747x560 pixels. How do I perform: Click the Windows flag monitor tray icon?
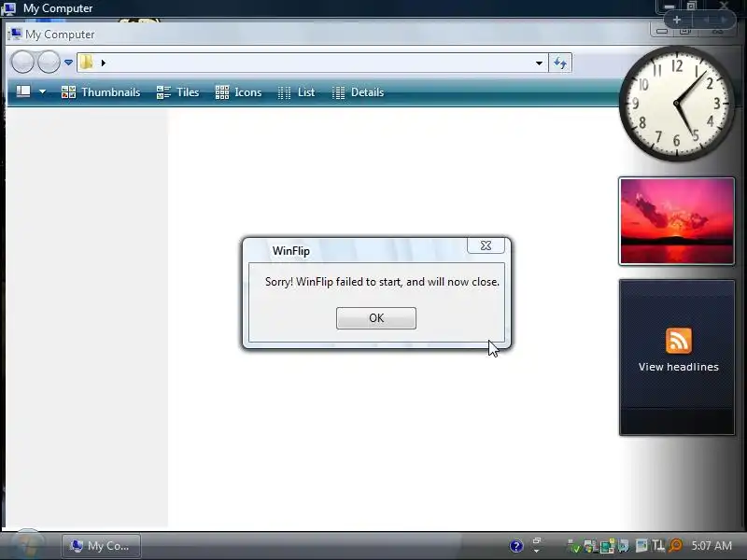[591, 546]
